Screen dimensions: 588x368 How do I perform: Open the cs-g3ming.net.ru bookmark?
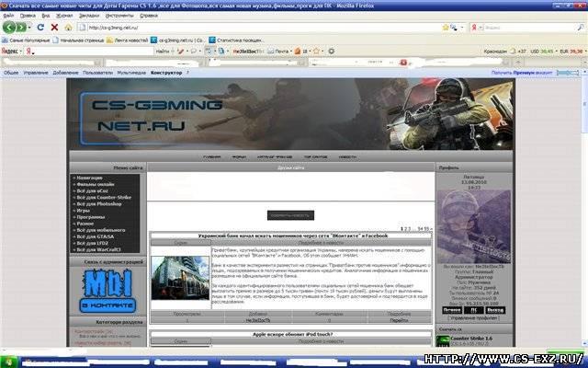click(177, 40)
